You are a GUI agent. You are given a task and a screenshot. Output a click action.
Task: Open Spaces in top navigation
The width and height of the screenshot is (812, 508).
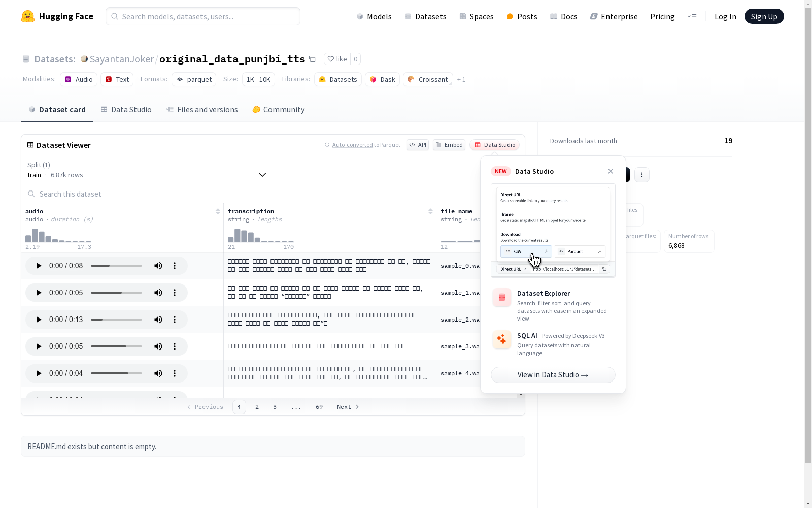[477, 16]
